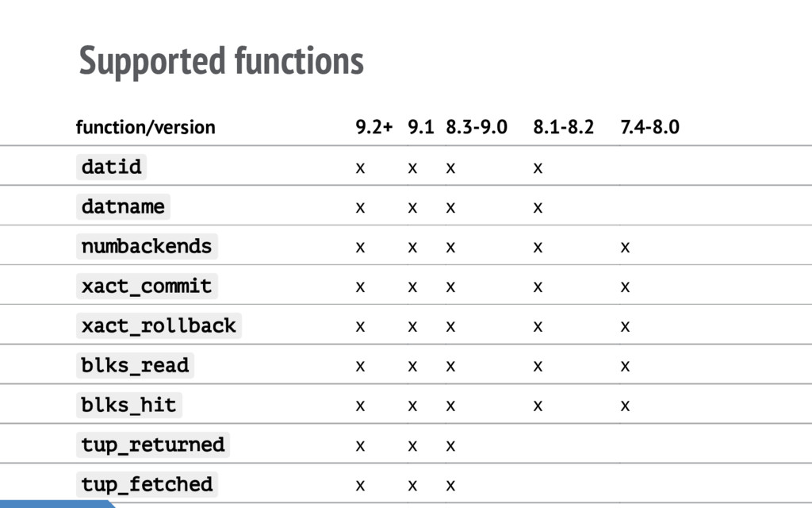Click the 7.4-8.0 version column header
Screen dimensions: 812x508
coord(650,127)
